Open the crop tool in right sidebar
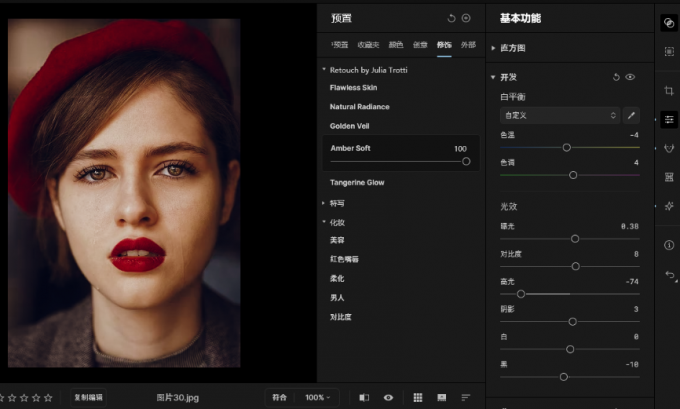 click(668, 91)
